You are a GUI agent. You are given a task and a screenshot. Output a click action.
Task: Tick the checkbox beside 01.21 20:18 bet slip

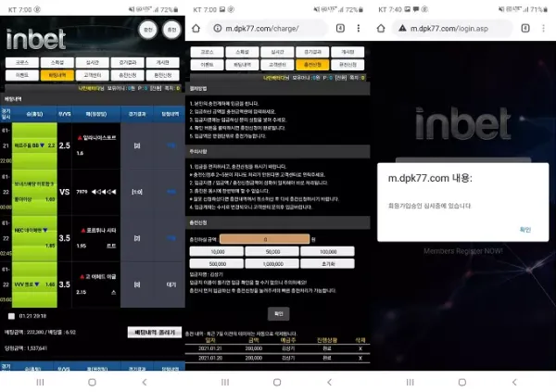coord(12,316)
